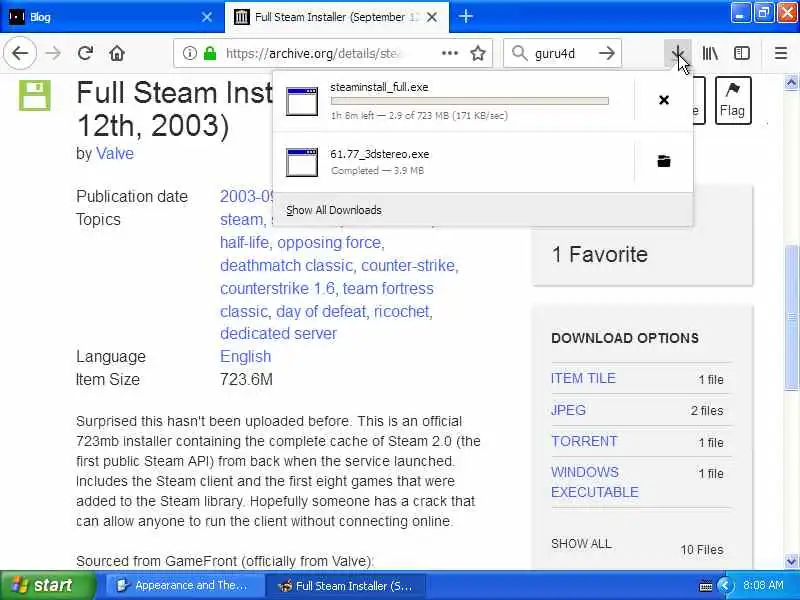800x600 pixels.
Task: Click SHOW ALL download files
Action: click(581, 543)
